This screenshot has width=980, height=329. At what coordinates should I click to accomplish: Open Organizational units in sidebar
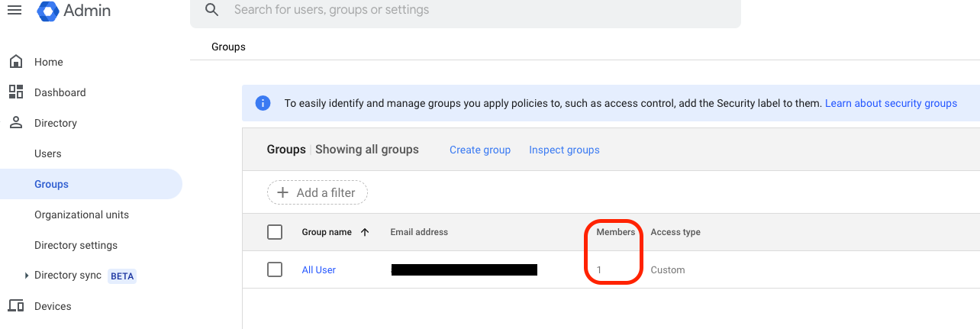tap(81, 214)
